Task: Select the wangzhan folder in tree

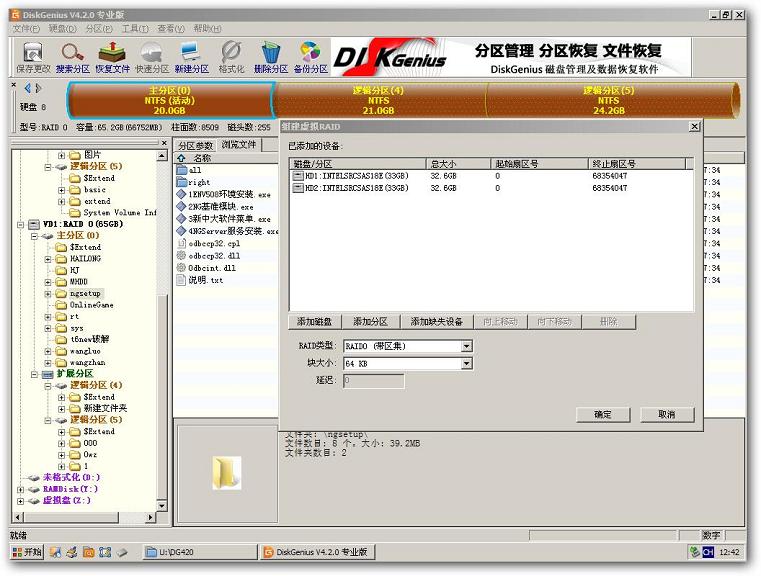Action: click(87, 362)
